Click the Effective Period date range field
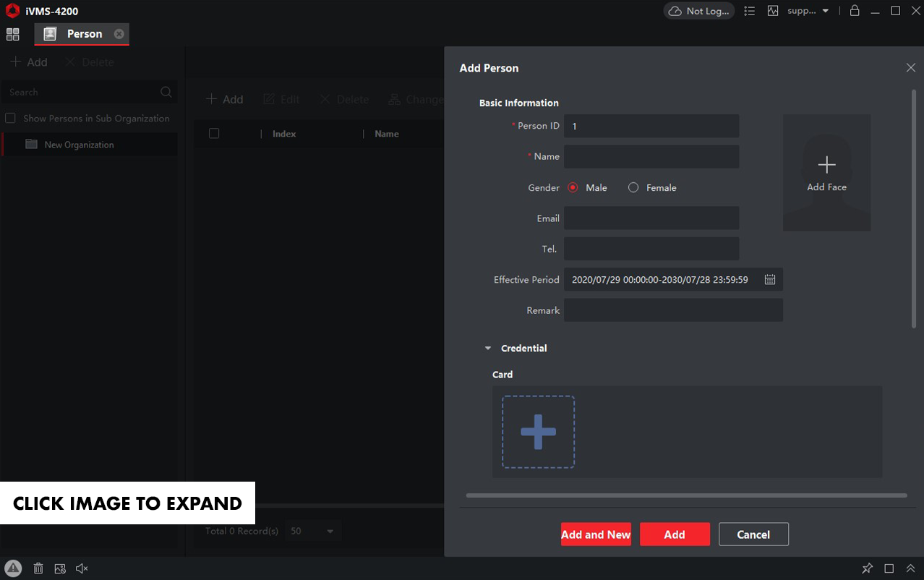The image size is (924, 580). (673, 279)
